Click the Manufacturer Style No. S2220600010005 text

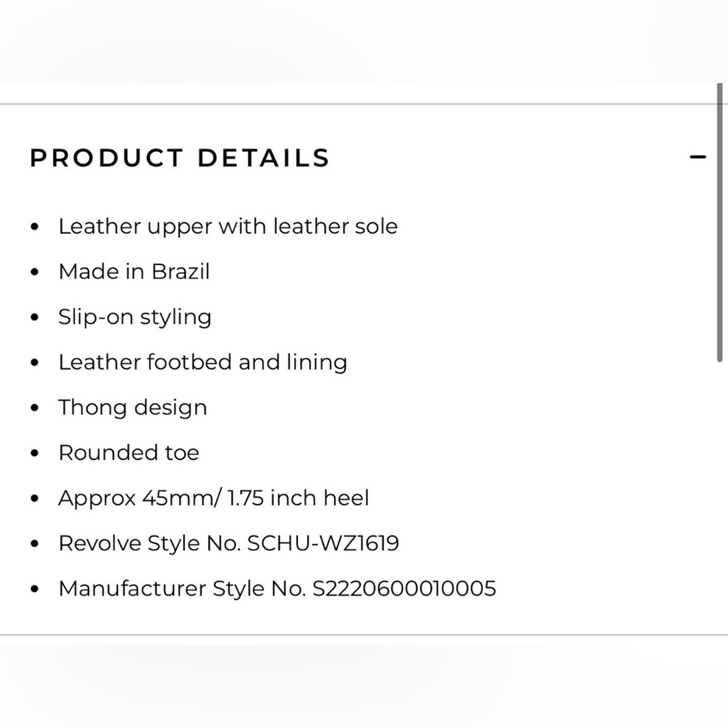click(x=278, y=589)
